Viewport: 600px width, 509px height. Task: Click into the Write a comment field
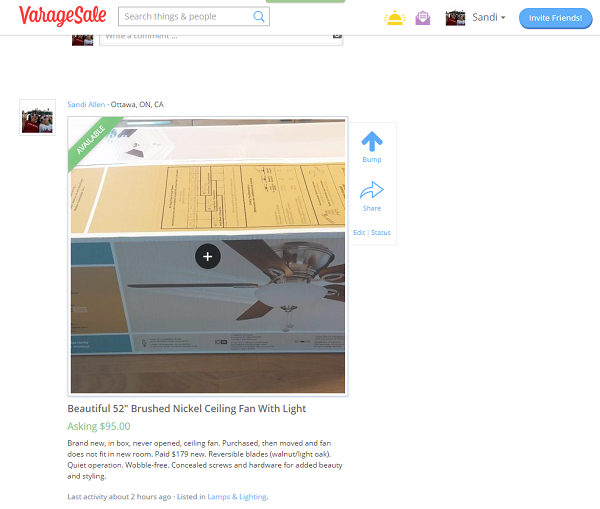216,40
